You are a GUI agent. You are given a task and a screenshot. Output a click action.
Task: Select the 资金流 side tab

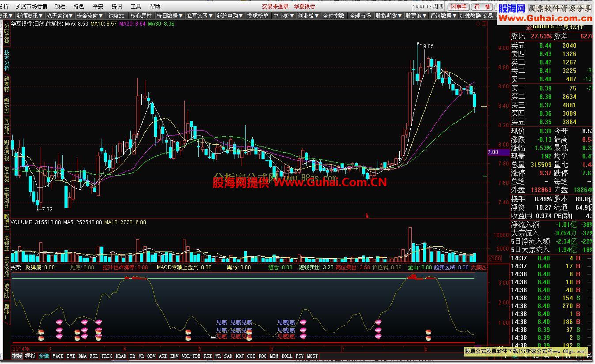[6, 174]
